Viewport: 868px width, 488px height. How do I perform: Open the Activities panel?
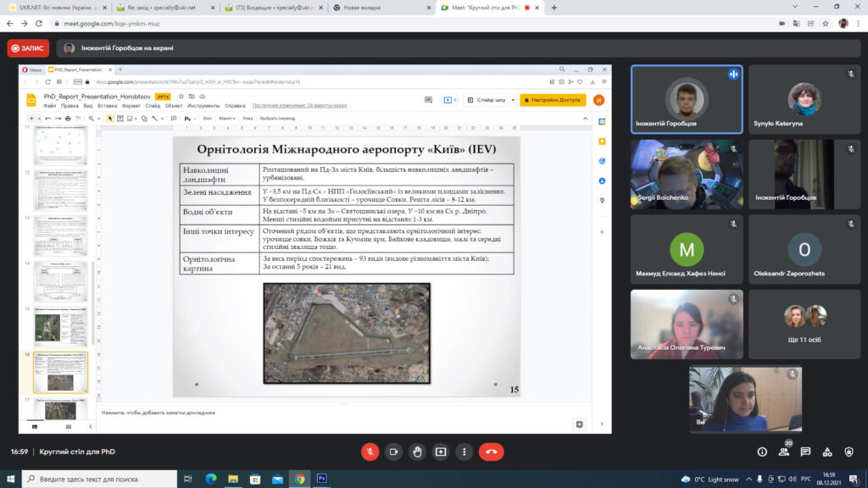[x=826, y=452]
